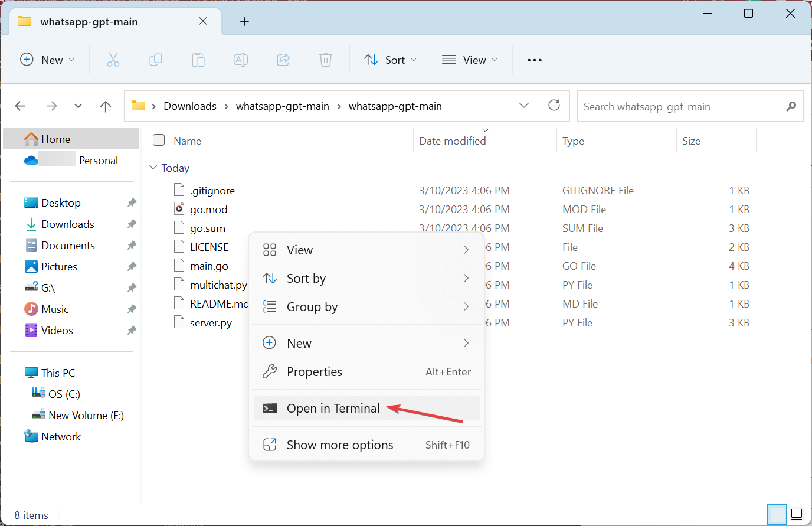Click the Share icon in toolbar
The width and height of the screenshot is (812, 526).
coord(283,60)
